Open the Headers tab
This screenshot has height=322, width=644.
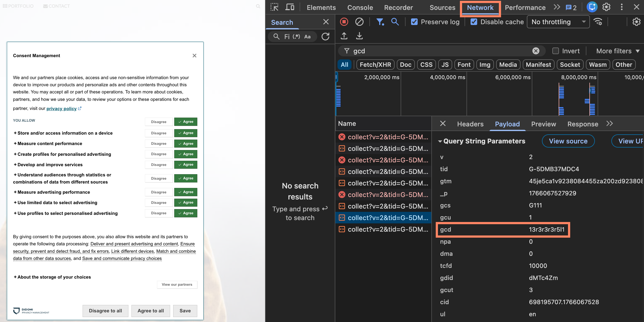click(x=470, y=124)
